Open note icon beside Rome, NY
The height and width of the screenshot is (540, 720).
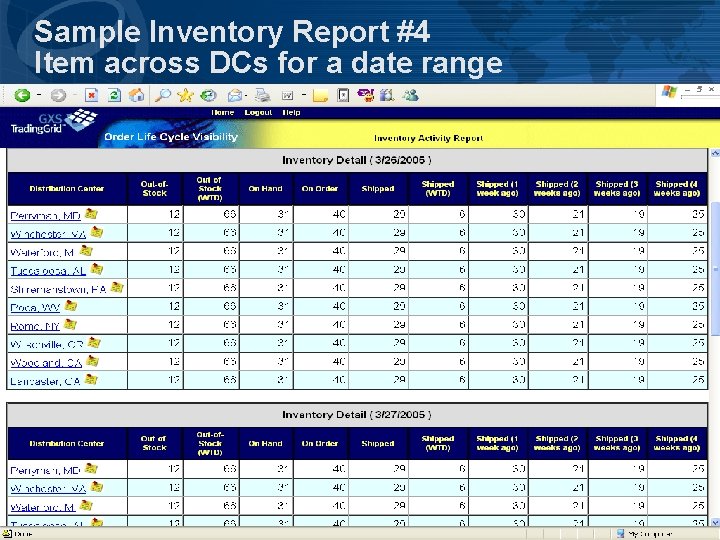[70, 324]
